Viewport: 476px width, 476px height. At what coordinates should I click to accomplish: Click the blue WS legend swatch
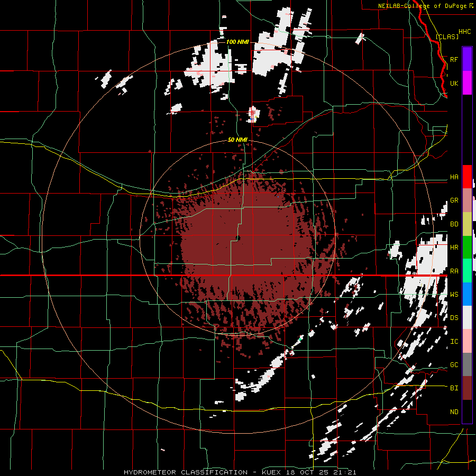pyautogui.click(x=467, y=294)
